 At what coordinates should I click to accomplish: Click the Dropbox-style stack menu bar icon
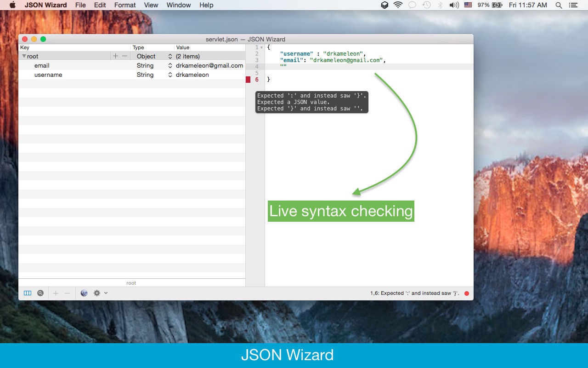[x=384, y=5]
